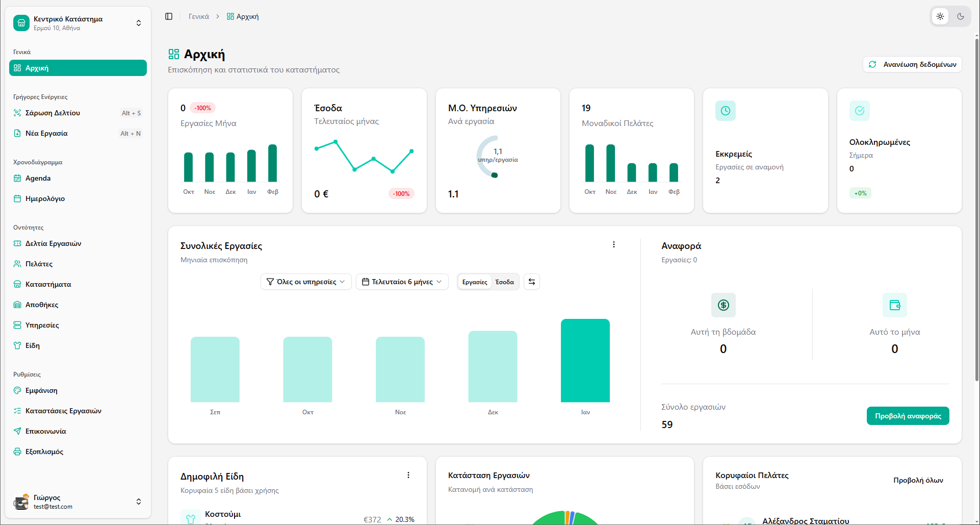The width and height of the screenshot is (980, 525).
Task: Click the Σάρωση Δελτίου scan icon
Action: pyautogui.click(x=17, y=113)
